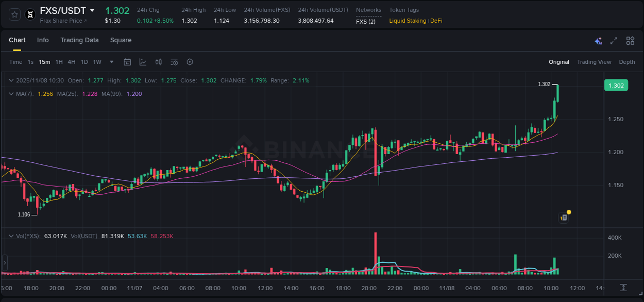
Task: Open the FXS/USDT pair dropdown
Action: pyautogui.click(x=92, y=10)
